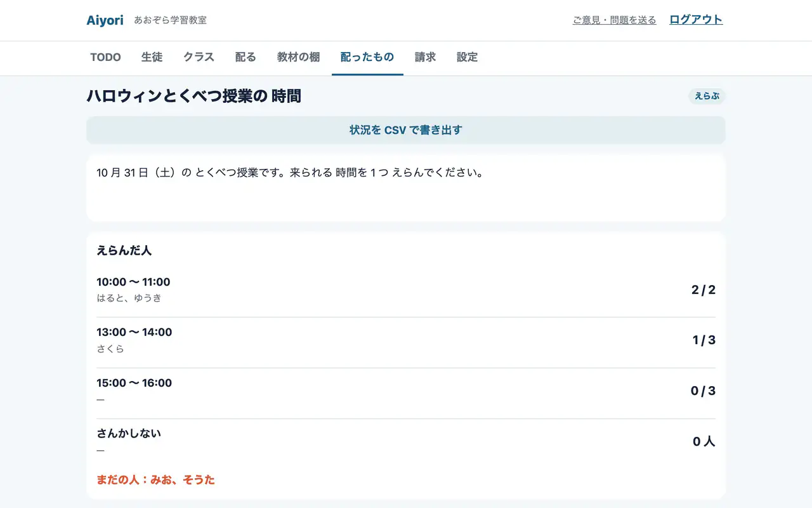Click the ログアウト link

pyautogui.click(x=696, y=20)
